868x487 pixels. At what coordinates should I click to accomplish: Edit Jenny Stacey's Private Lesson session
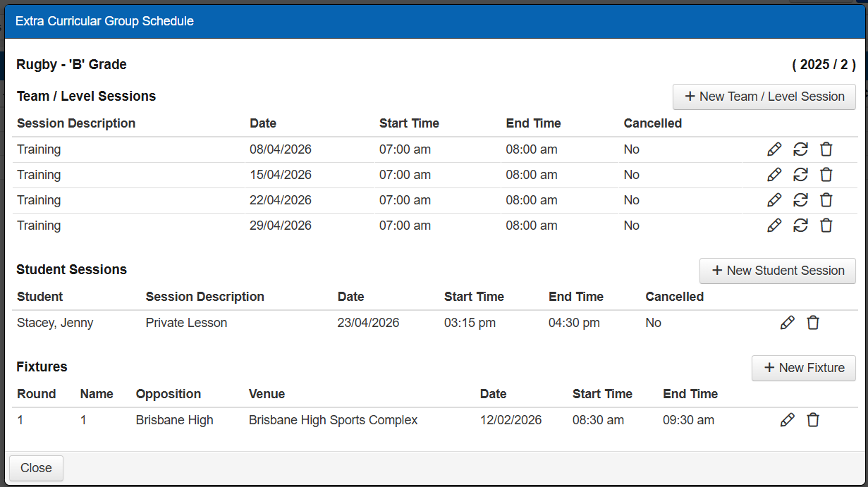(787, 323)
